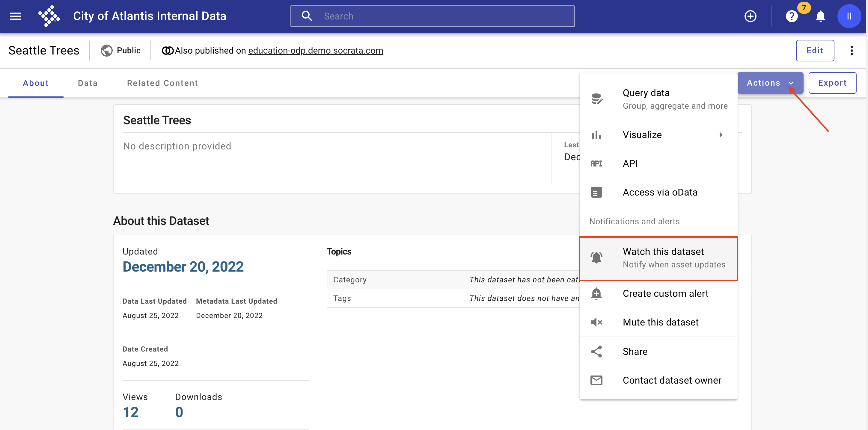Click the Edit button
Viewport: 868px width, 430px height.
click(815, 51)
